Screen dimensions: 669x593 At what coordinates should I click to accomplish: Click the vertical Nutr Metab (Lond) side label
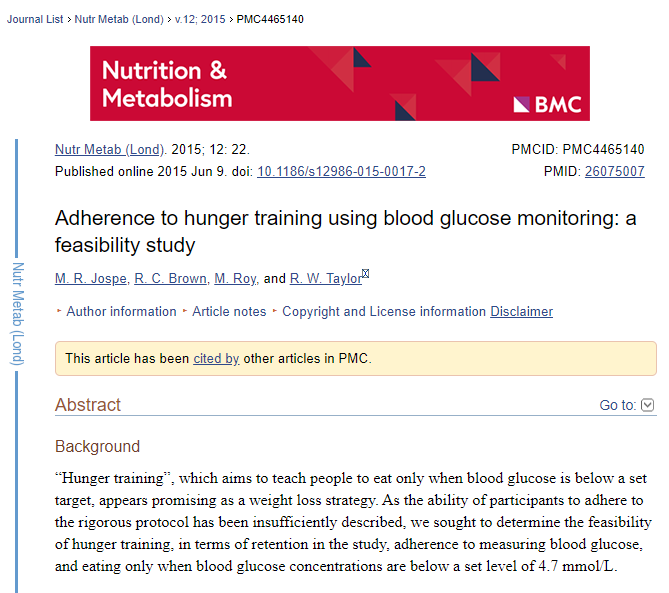click(x=18, y=314)
